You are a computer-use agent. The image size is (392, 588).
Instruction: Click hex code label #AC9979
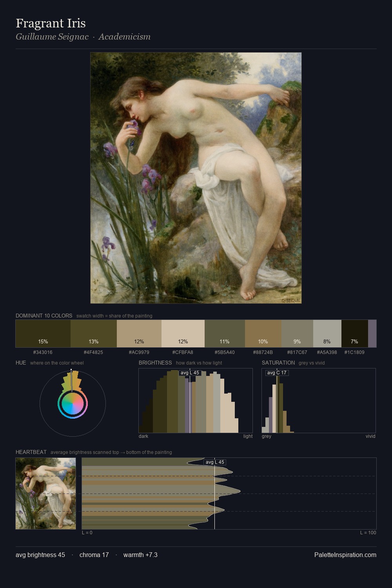click(x=139, y=352)
